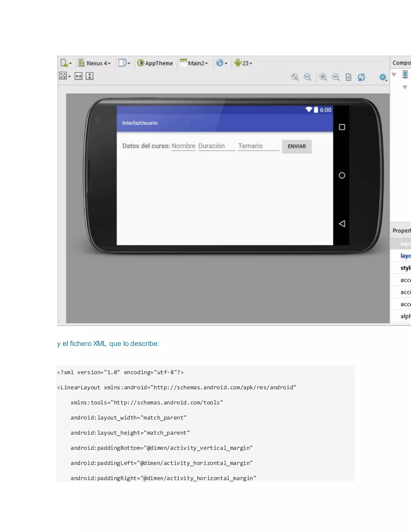Click the android:paddingBottom attribute line
The image size is (411, 532).
[162, 448]
